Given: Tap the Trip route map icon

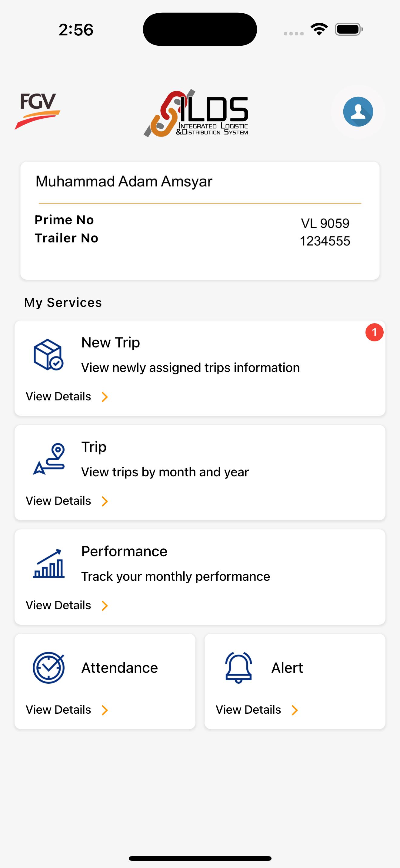Looking at the screenshot, I should 49,459.
